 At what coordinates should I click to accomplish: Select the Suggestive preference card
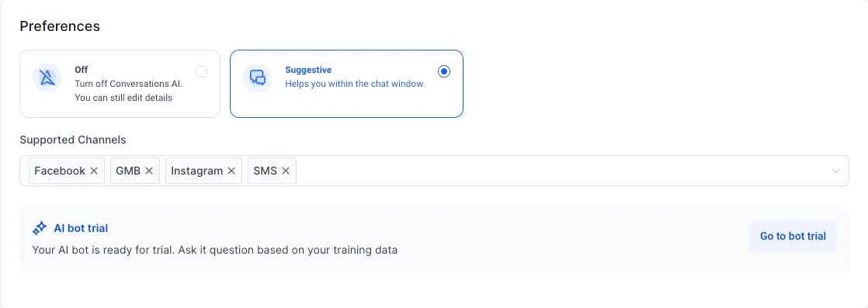[x=346, y=84]
